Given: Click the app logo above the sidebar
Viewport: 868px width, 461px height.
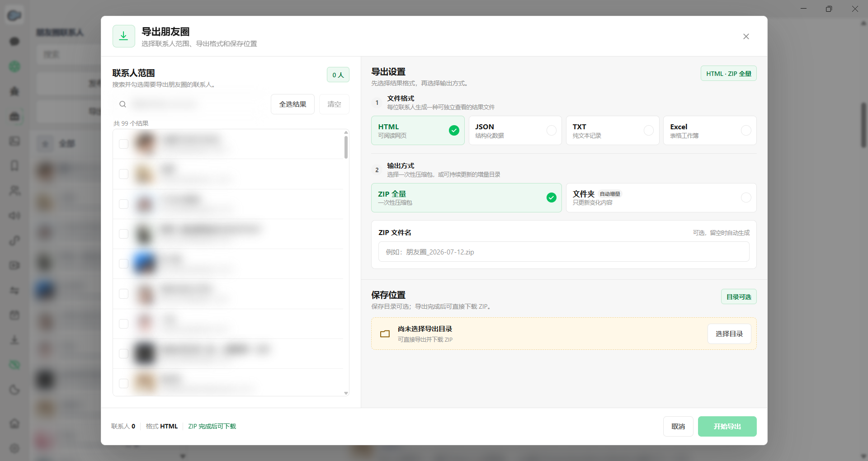Looking at the screenshot, I should tap(14, 15).
